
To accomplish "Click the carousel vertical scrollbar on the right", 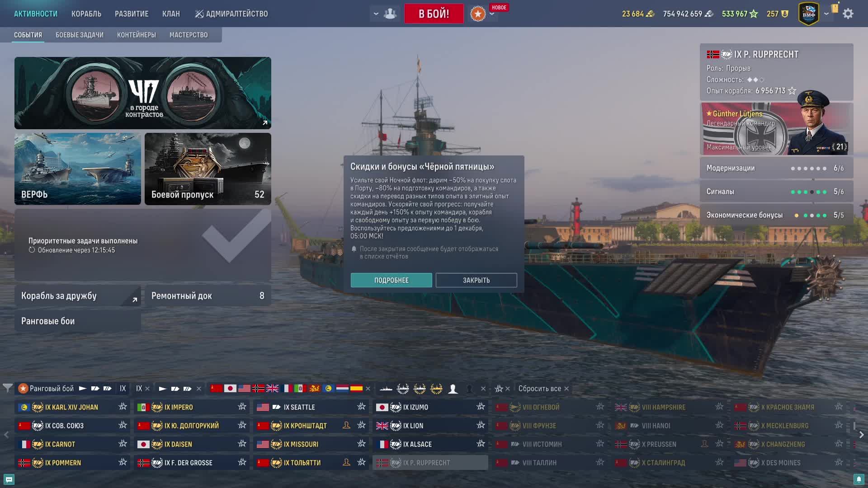I will coord(854,426).
